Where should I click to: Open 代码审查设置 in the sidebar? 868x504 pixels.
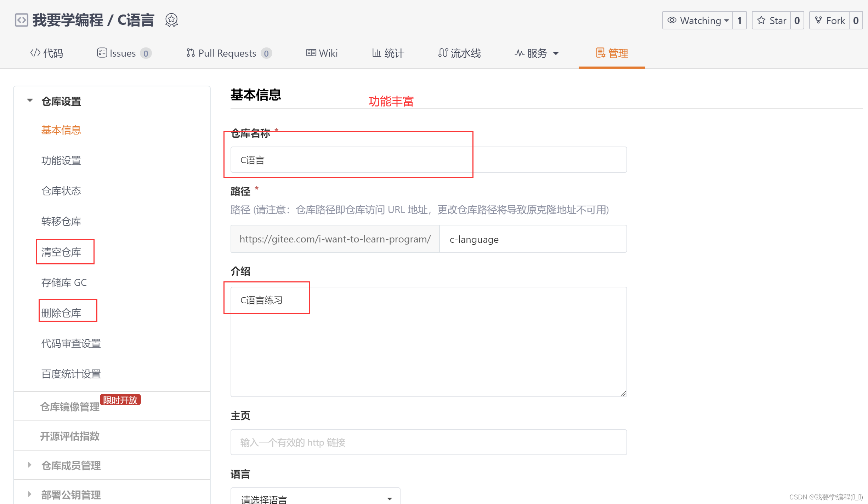click(71, 343)
